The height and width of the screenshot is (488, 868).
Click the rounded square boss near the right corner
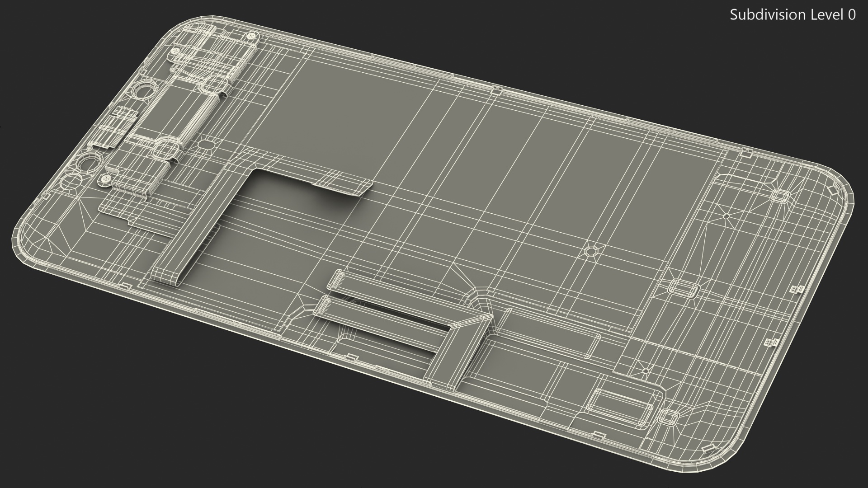780,196
